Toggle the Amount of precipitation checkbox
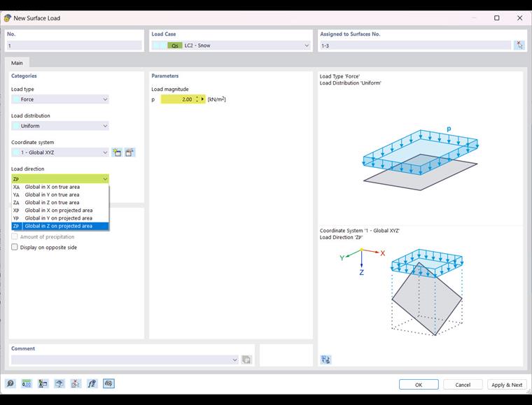The image size is (532, 405). point(14,236)
